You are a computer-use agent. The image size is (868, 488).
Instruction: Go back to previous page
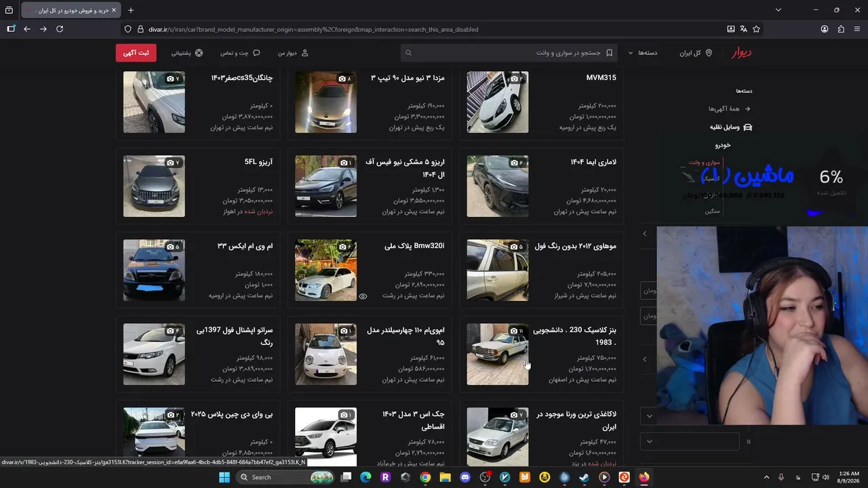(x=27, y=29)
